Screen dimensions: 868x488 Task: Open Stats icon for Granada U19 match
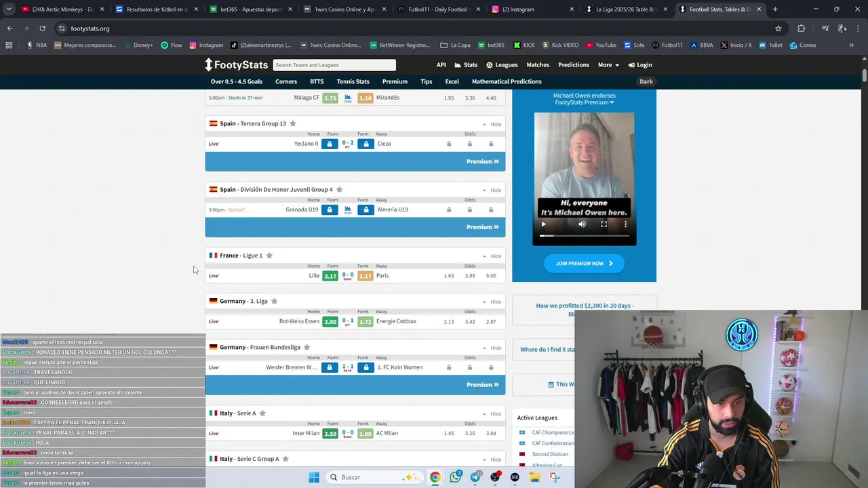click(x=348, y=209)
